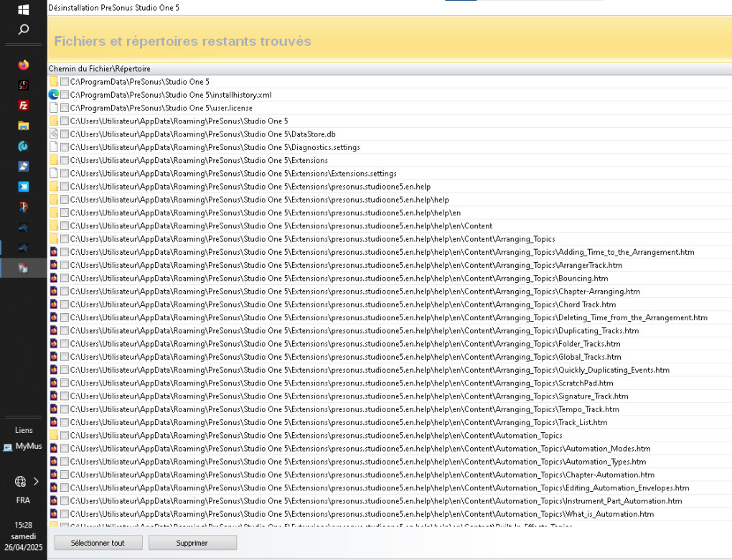The height and width of the screenshot is (560, 732).
Task: Select the Adding_Time_to_the_Arrangement.htm path row
Action: [382, 252]
